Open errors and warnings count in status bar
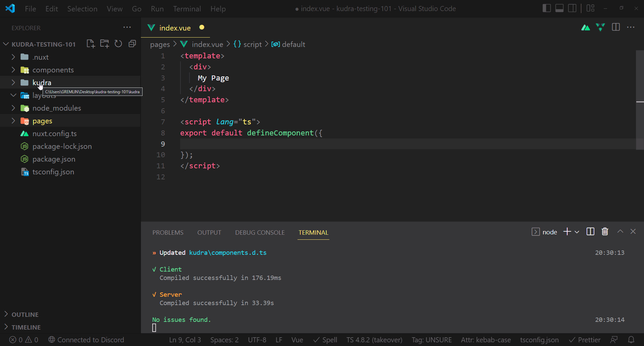The width and height of the screenshot is (644, 346). click(23, 340)
